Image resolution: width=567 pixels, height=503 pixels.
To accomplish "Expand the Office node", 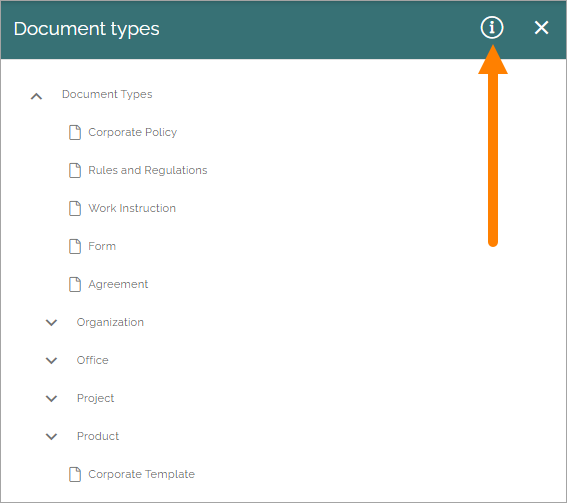I will pyautogui.click(x=51, y=360).
